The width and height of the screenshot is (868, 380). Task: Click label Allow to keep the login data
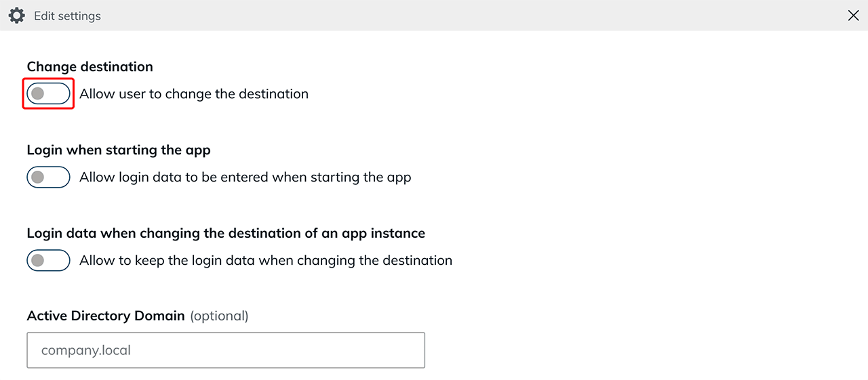[266, 260]
